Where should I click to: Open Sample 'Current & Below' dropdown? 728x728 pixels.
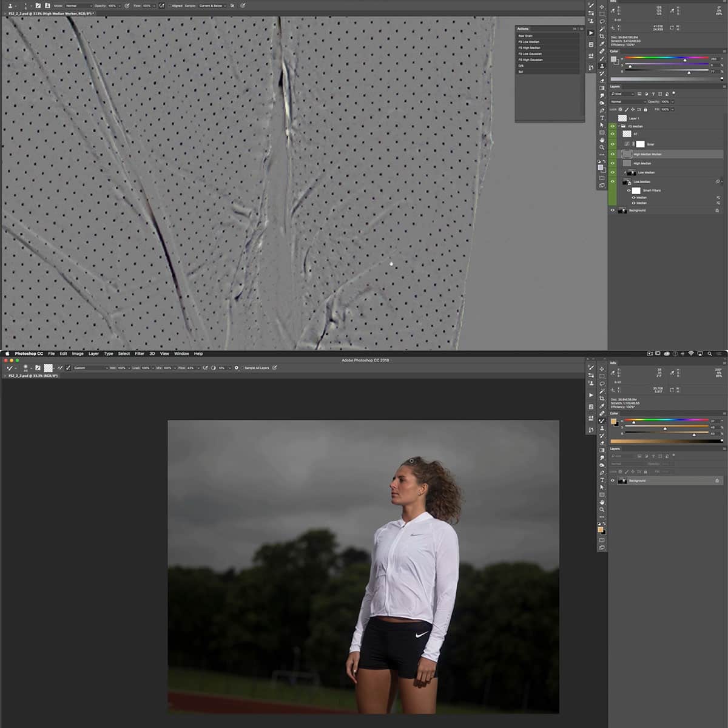click(x=212, y=5)
